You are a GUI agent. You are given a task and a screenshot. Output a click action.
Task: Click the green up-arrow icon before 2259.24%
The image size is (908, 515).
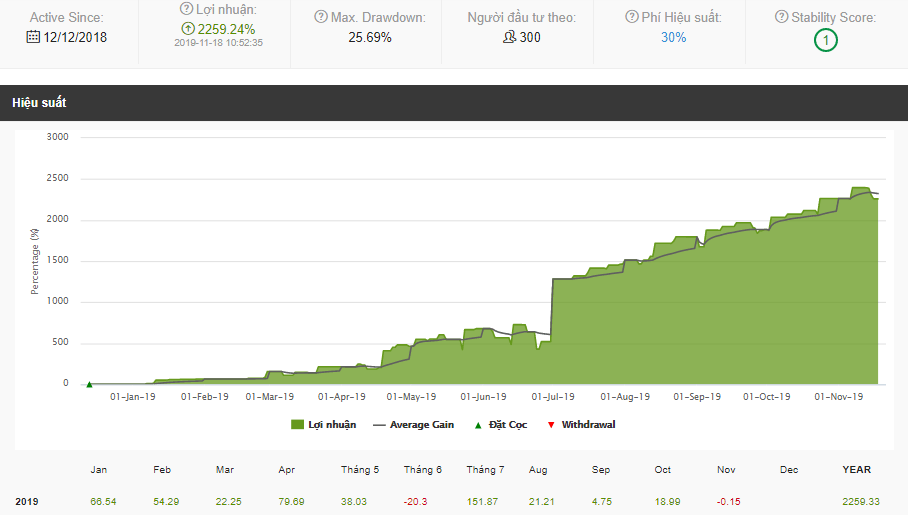tap(188, 28)
